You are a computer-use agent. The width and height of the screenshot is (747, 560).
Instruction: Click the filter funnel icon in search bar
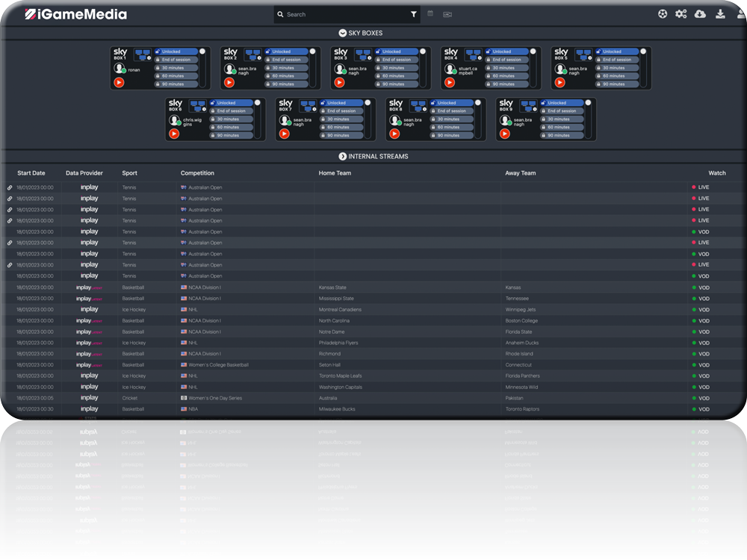click(413, 14)
